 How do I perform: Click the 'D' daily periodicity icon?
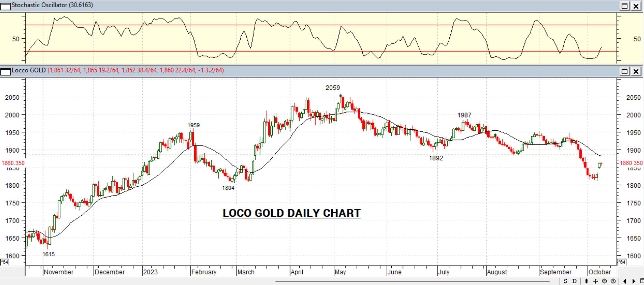pos(574,281)
